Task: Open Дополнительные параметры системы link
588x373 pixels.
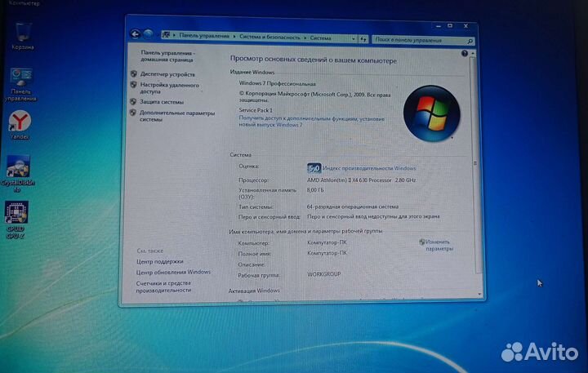Action: pyautogui.click(x=177, y=116)
